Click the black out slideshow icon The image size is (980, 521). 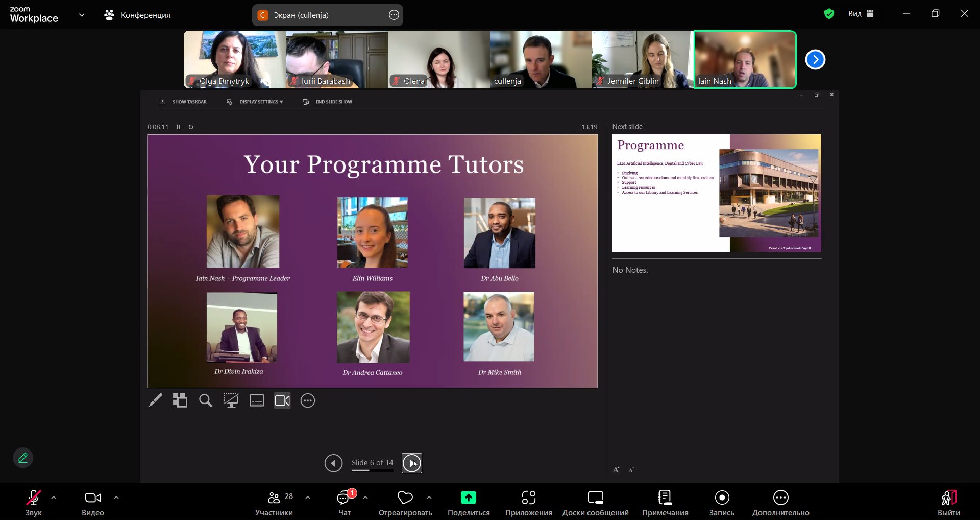[x=231, y=401]
